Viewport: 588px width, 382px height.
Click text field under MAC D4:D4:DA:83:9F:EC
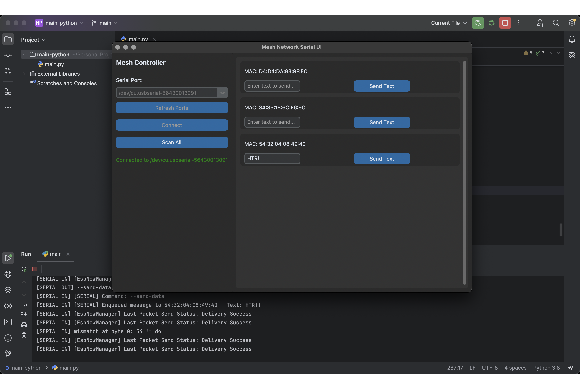coord(272,86)
